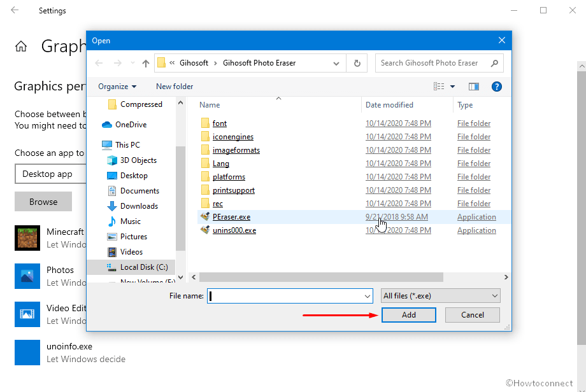This screenshot has height=392, width=586.
Task: Click the Forward arrow in Open dialog
Action: tap(117, 63)
